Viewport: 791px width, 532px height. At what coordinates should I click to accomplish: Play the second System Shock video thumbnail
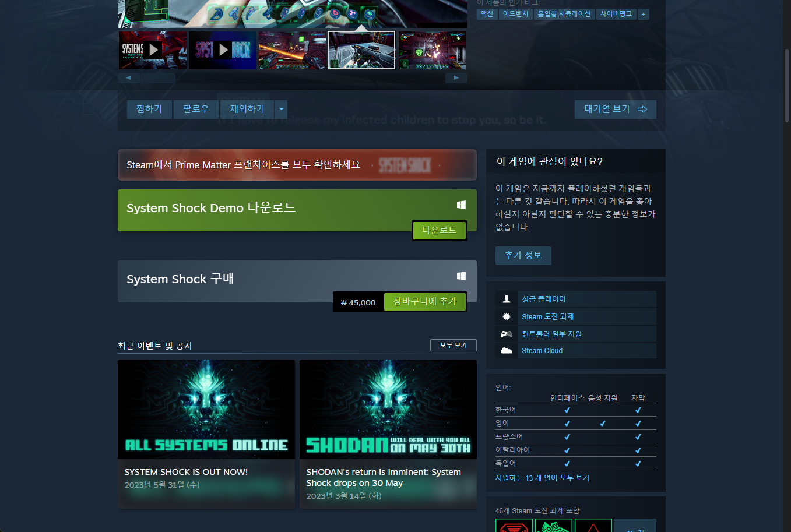(x=223, y=50)
